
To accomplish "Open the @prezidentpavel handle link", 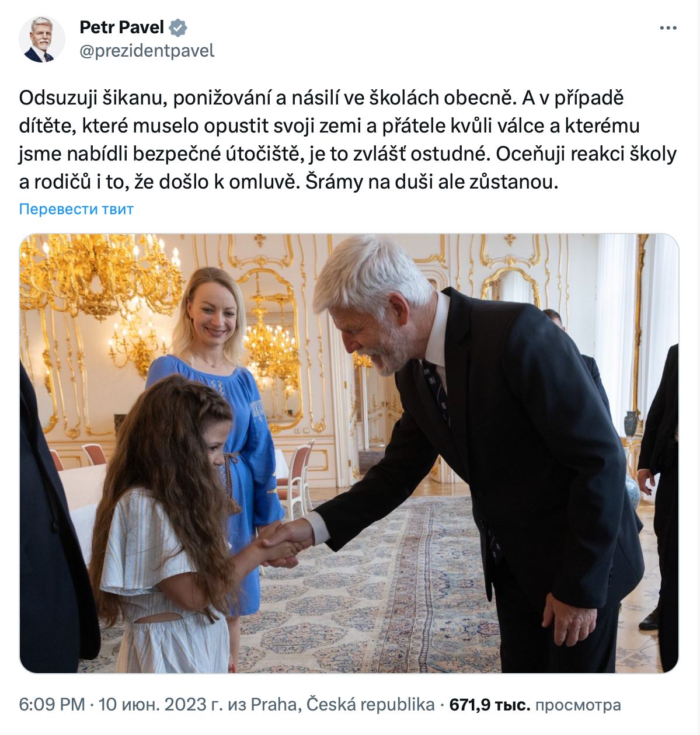I will 147,51.
